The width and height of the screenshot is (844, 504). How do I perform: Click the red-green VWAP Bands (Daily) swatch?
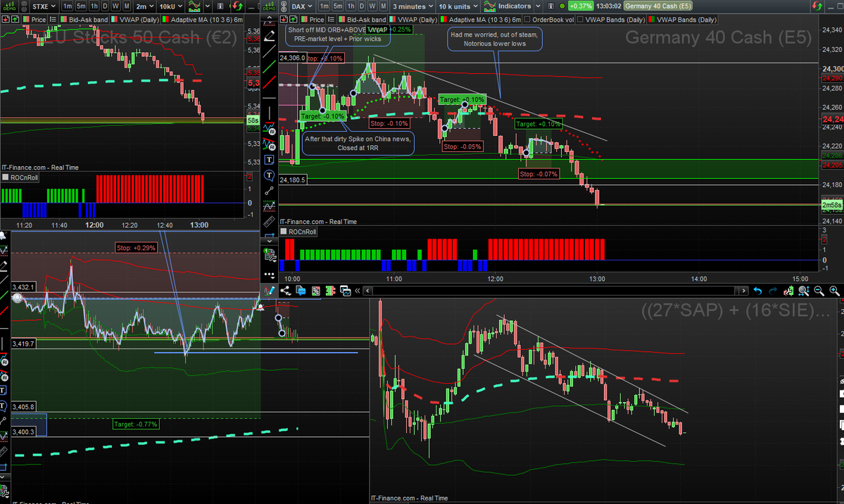click(x=651, y=20)
